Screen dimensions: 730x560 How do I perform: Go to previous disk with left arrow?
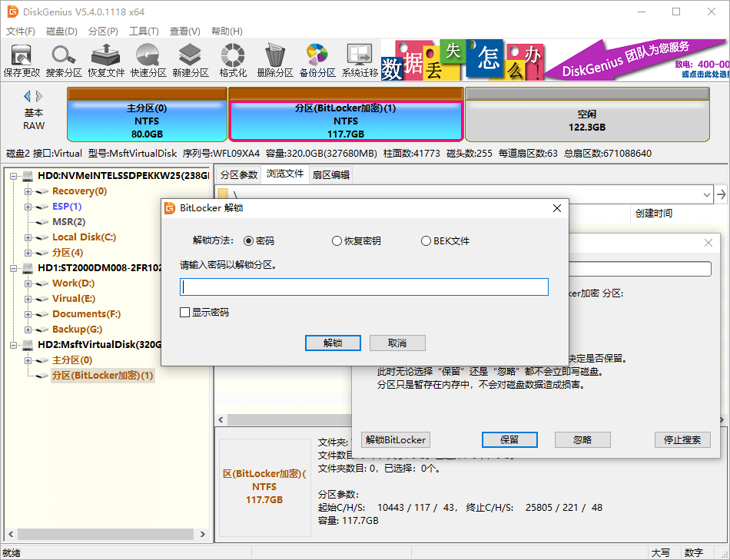[x=28, y=96]
